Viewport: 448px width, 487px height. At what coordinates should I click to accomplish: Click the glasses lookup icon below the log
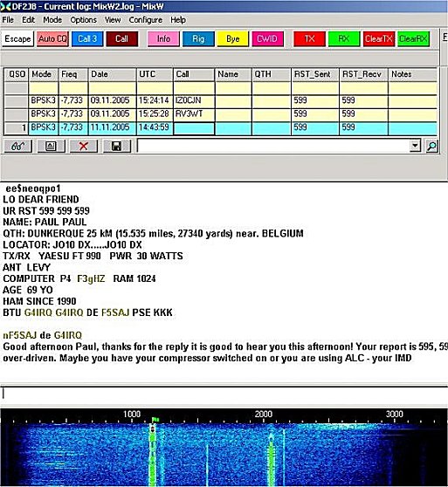click(x=17, y=146)
